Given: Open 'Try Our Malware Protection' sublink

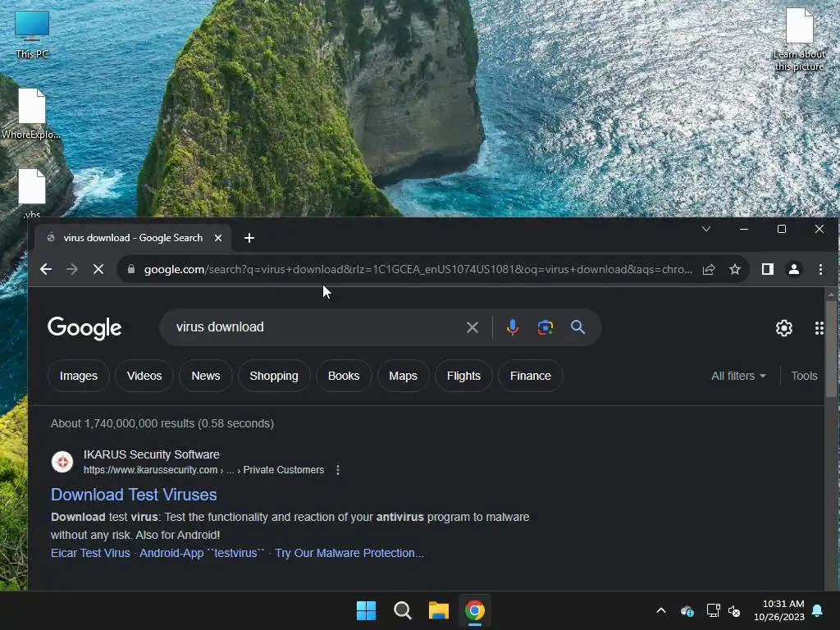Looking at the screenshot, I should point(349,553).
